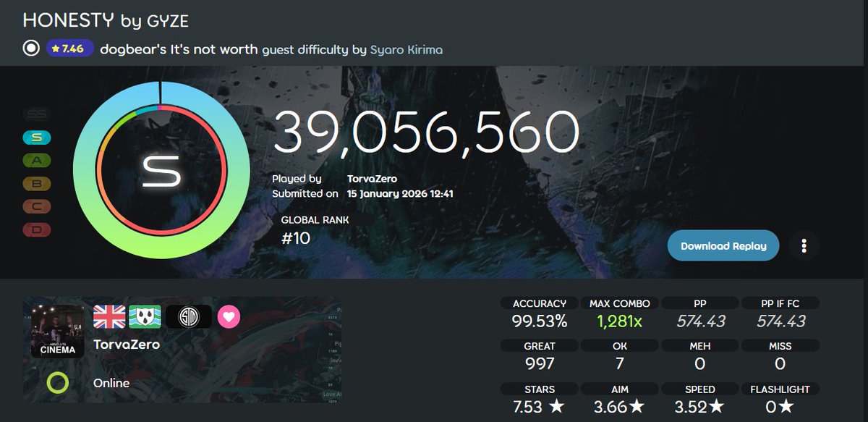868x422 pixels.
Task: Click the max combo value 1,281x
Action: (620, 321)
